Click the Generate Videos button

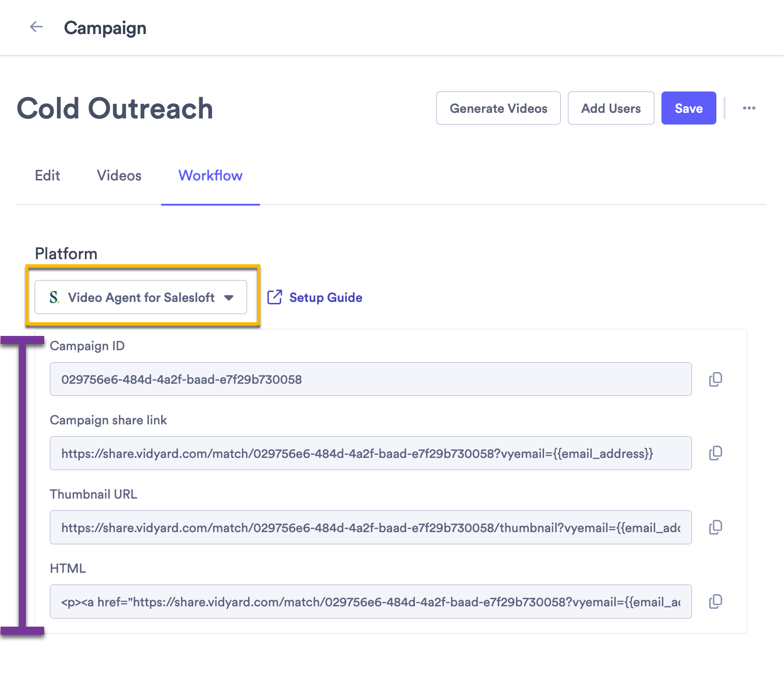click(x=498, y=108)
